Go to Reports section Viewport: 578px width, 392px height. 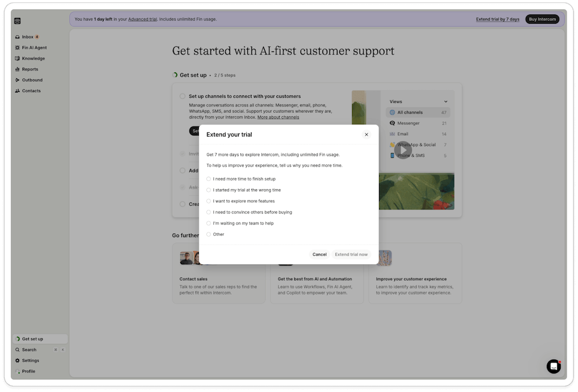39,69
